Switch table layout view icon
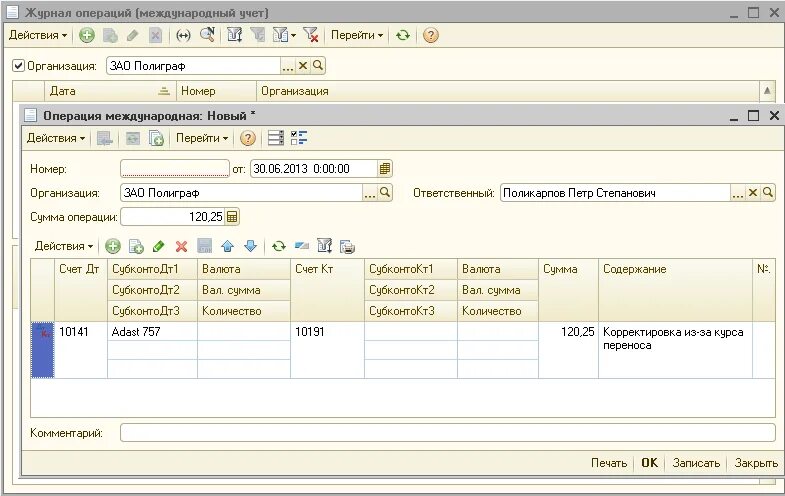This screenshot has width=785, height=496. click(275, 138)
